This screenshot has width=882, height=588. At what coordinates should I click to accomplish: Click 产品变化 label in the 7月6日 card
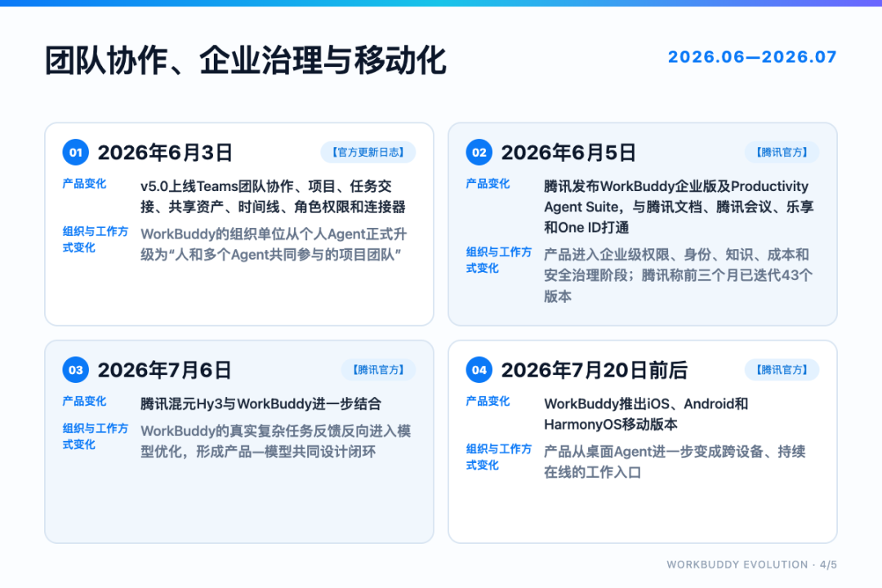pos(84,401)
